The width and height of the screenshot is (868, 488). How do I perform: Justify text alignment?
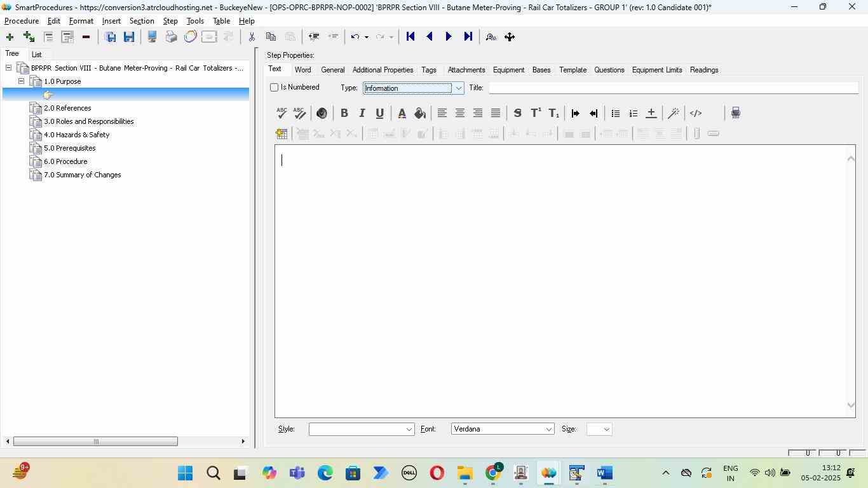tap(495, 113)
